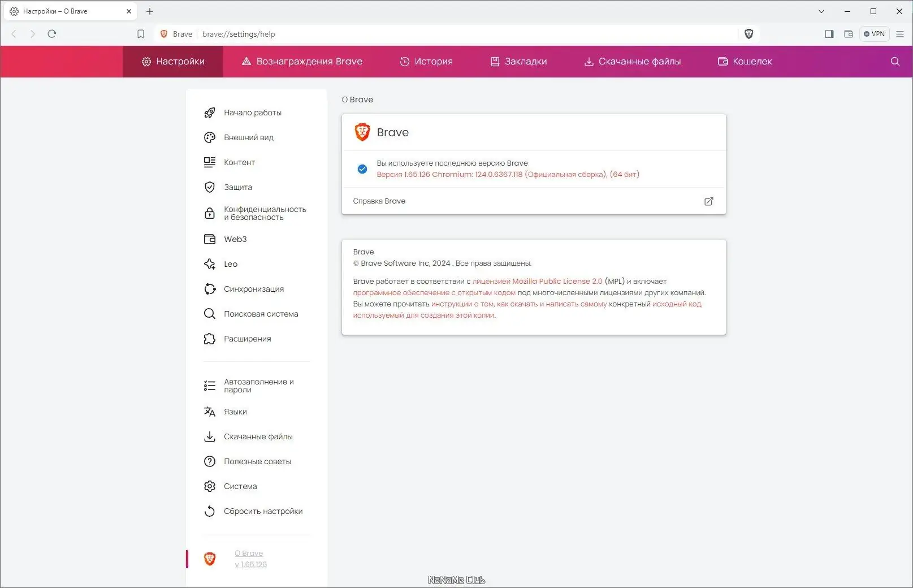Open Скачанные файлы in the top navbar

tap(632, 62)
